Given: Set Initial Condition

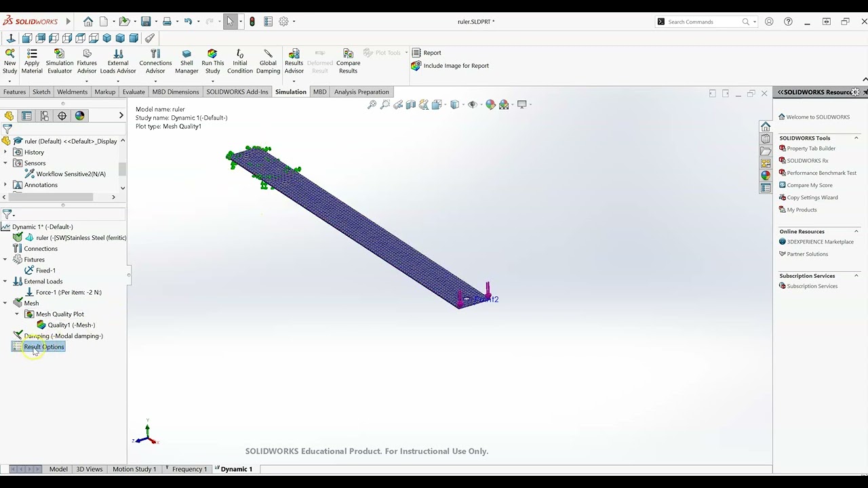Looking at the screenshot, I should coord(240,62).
